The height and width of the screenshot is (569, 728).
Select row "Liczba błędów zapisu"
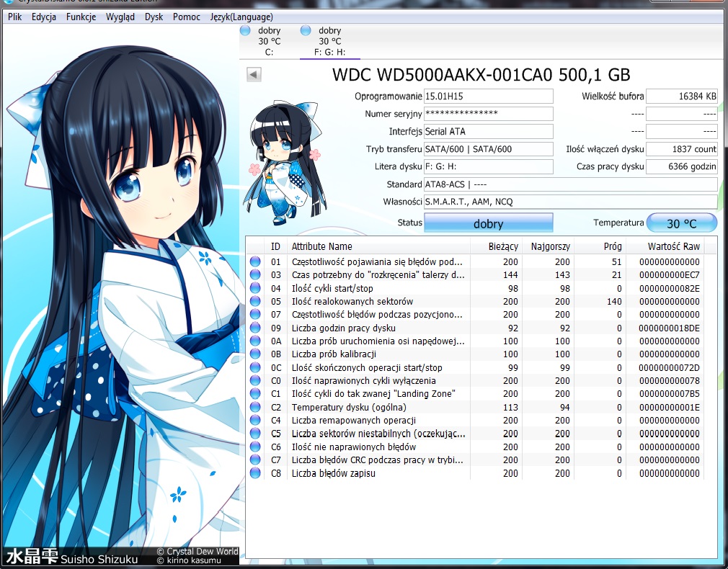tap(475, 473)
